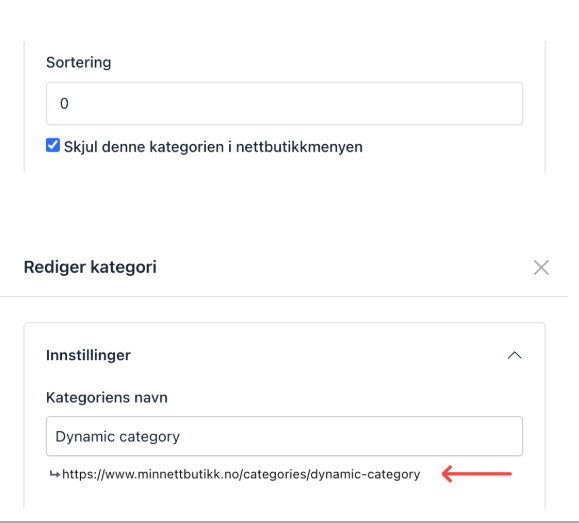Select the Sortering label

coord(78,62)
